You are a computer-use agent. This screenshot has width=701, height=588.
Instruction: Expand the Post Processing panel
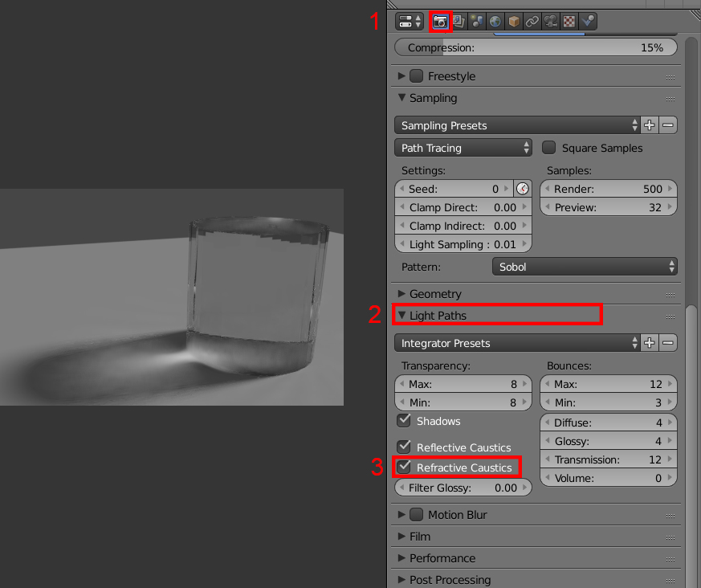(x=401, y=579)
